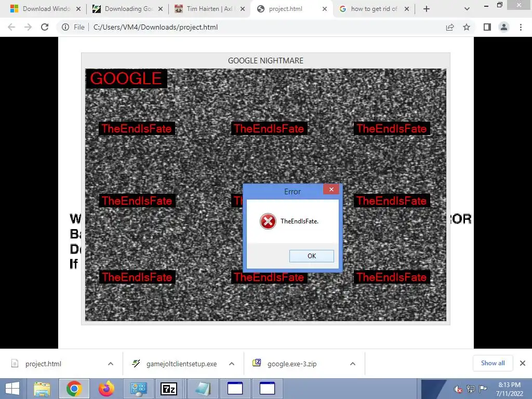Open File Explorer from taskbar
The image size is (532, 399).
pyautogui.click(x=42, y=389)
